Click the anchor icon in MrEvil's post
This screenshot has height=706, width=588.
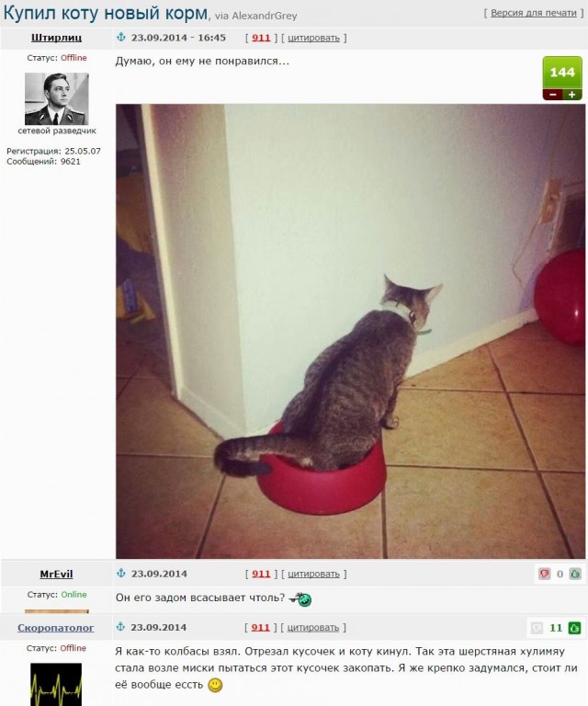[120, 574]
